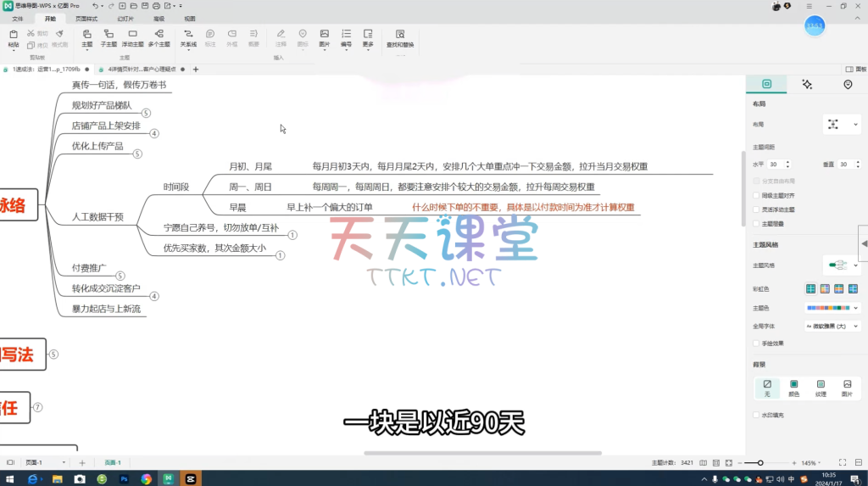Add a new document tab with plus
Screen dimensions: 868x486
[x=196, y=70]
